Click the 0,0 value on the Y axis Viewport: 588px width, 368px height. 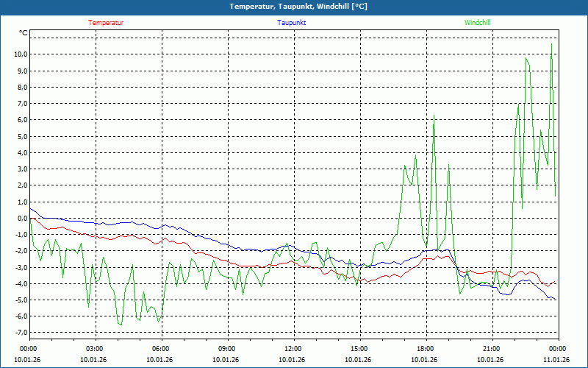coord(20,219)
